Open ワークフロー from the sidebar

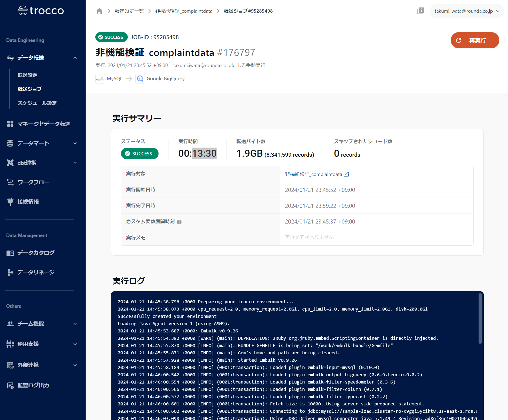click(x=33, y=182)
